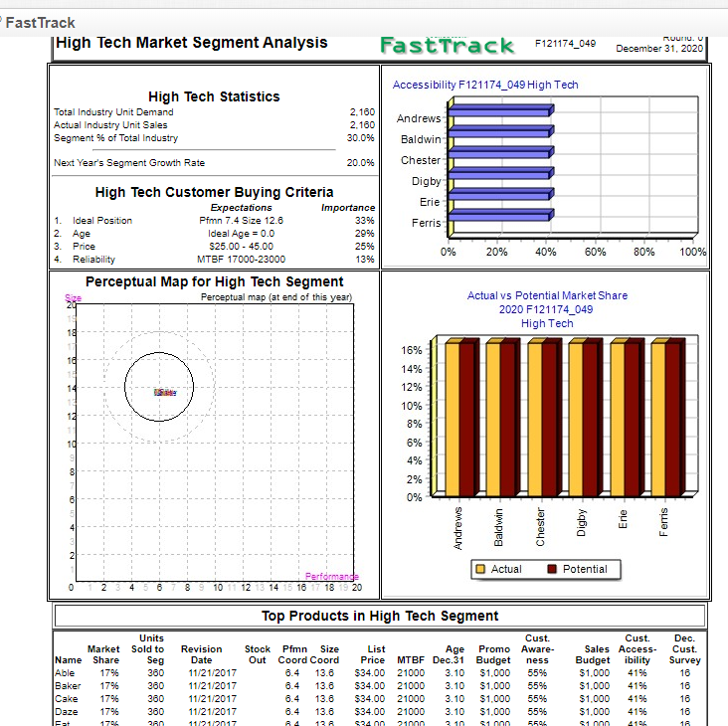Click the 33% importance value
The width and height of the screenshot is (728, 726).
364,221
